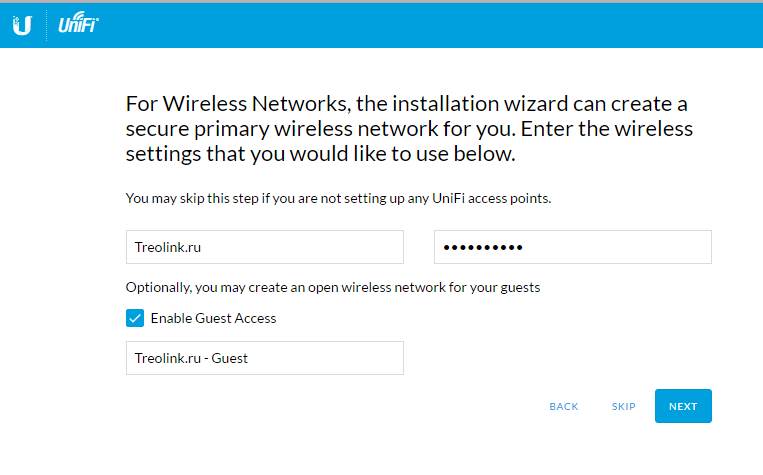The image size is (763, 475).
Task: Click the UniFi wordmark logo
Action: pos(78,23)
